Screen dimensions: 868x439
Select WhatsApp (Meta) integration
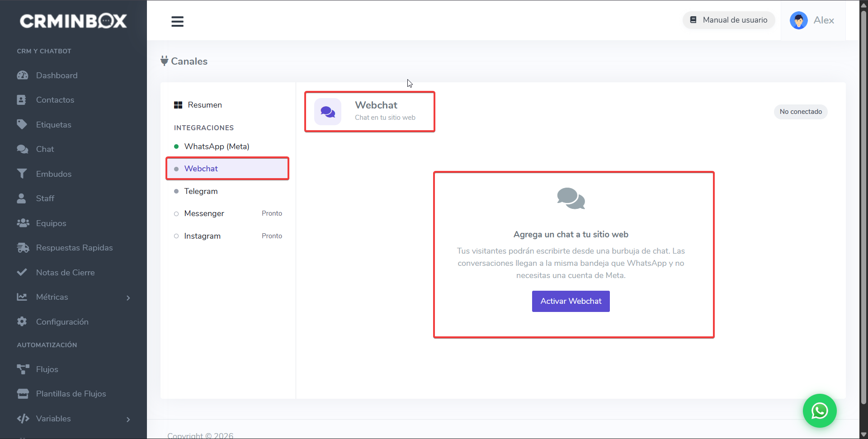click(x=227, y=146)
